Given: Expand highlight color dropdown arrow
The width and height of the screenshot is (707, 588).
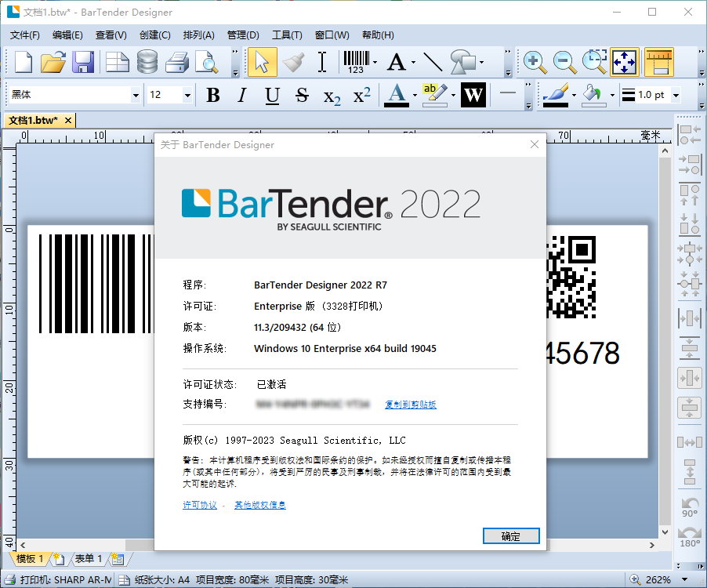Looking at the screenshot, I should pos(453,95).
